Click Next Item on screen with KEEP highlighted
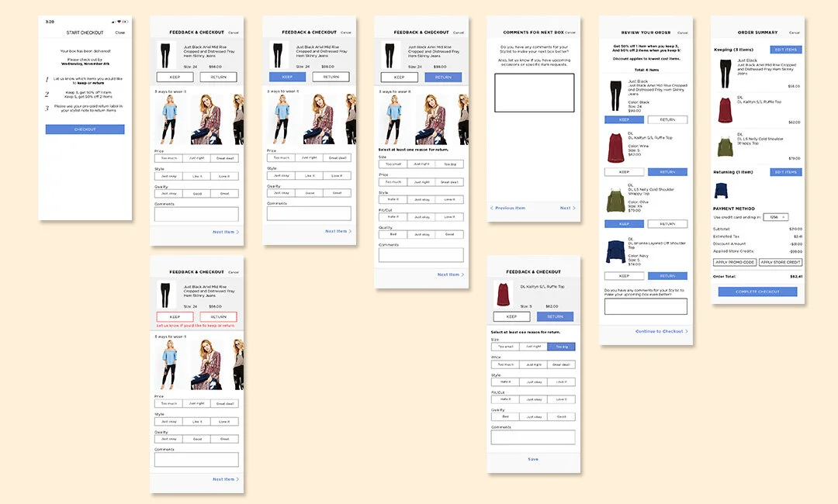The height and width of the screenshot is (504, 838). [338, 231]
